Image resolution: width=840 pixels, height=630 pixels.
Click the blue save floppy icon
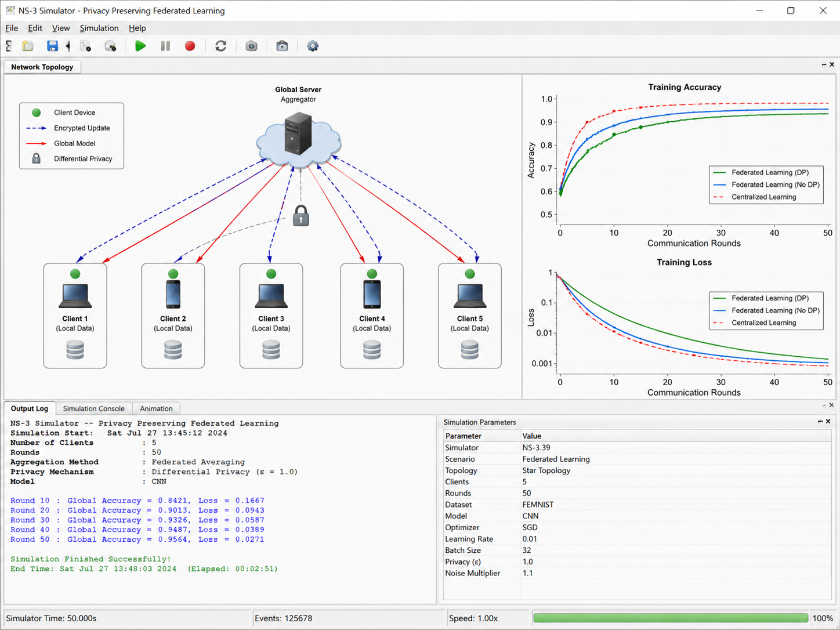[x=52, y=46]
